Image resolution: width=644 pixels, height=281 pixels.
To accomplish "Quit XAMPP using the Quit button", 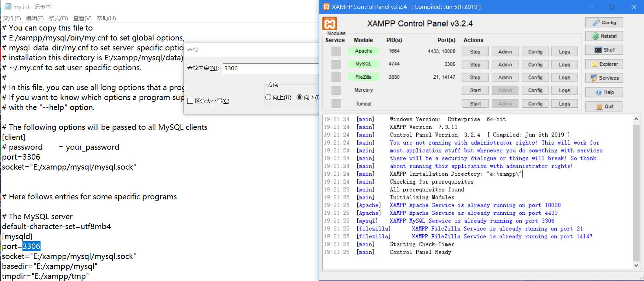I will pos(604,106).
